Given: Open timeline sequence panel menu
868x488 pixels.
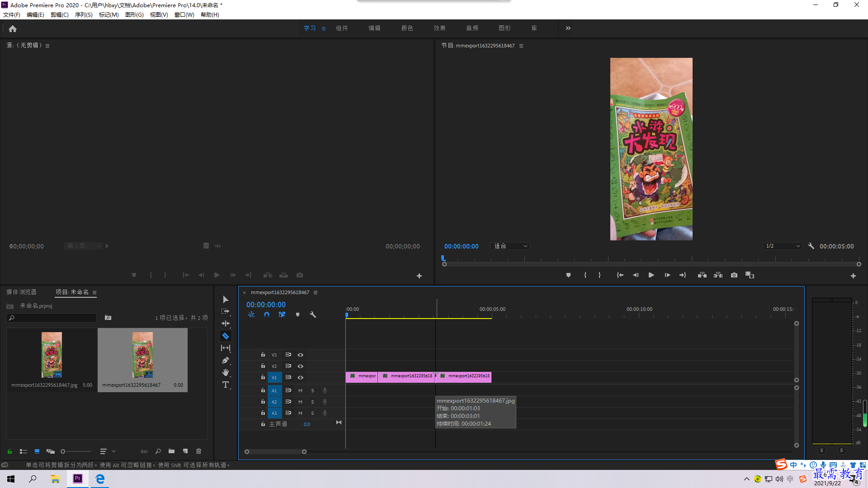Looking at the screenshot, I should (316, 293).
